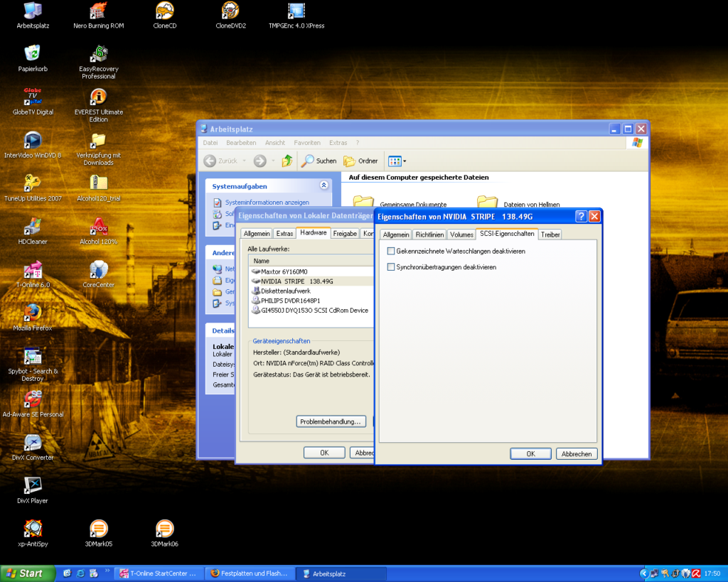Switch to Festplatten und Flash taskbar item
The height and width of the screenshot is (582, 728).
(250, 573)
